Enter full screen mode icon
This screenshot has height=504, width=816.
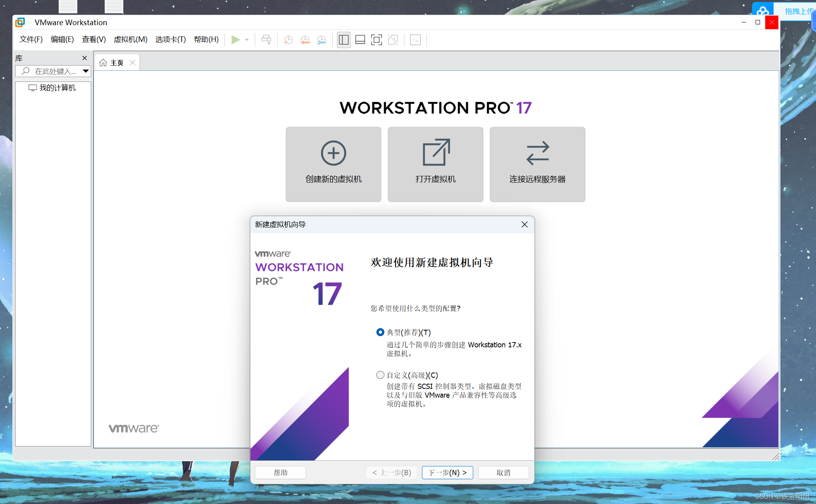[376, 40]
